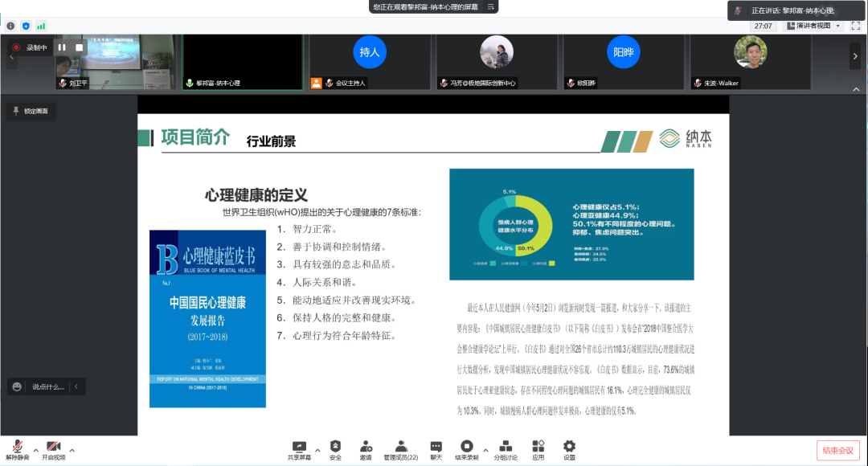Open the 演讲者视图 view dropdown
Image resolution: width=868 pixels, height=466 pixels.
tap(813, 25)
